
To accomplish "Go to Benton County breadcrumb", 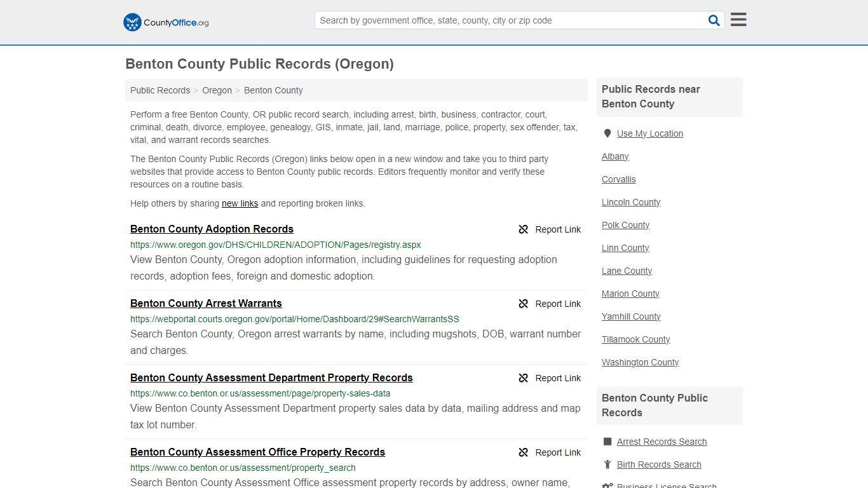I will [273, 90].
